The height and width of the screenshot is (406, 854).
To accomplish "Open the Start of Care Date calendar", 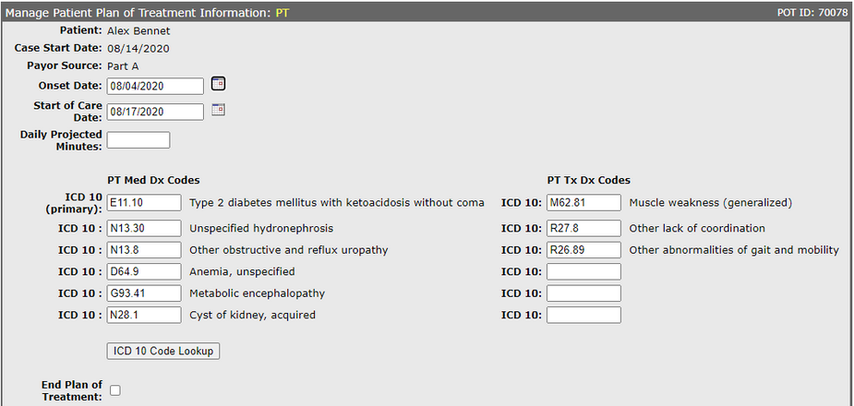I will 218,110.
